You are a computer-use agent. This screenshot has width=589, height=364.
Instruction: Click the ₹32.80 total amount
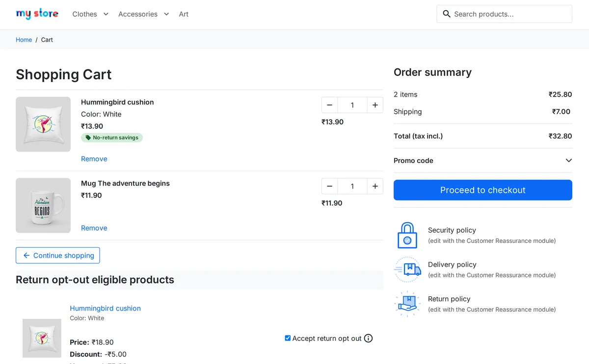click(x=561, y=136)
